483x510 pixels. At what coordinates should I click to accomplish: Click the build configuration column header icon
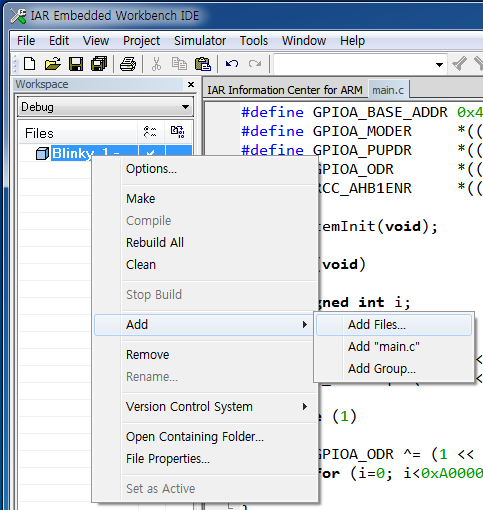[x=150, y=132]
